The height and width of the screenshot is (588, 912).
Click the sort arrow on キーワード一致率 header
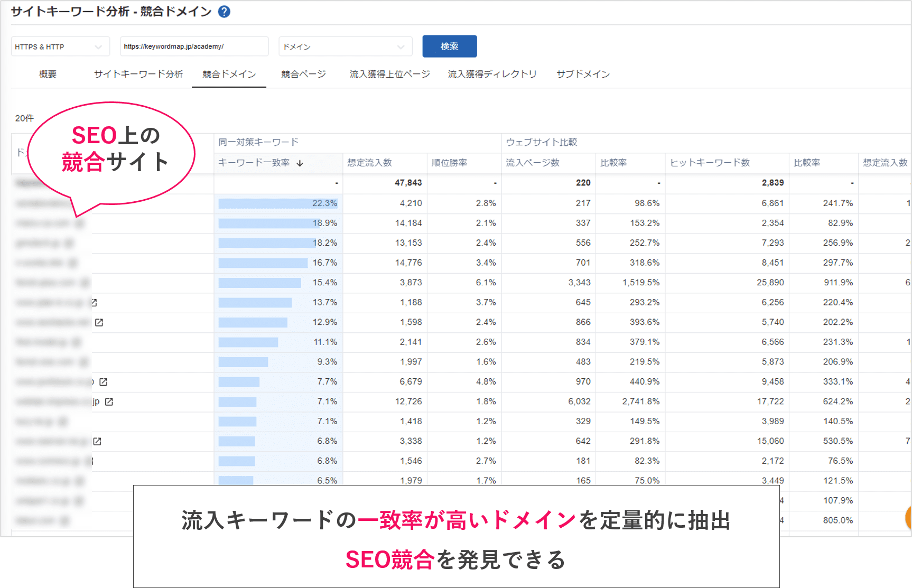pos(301,163)
